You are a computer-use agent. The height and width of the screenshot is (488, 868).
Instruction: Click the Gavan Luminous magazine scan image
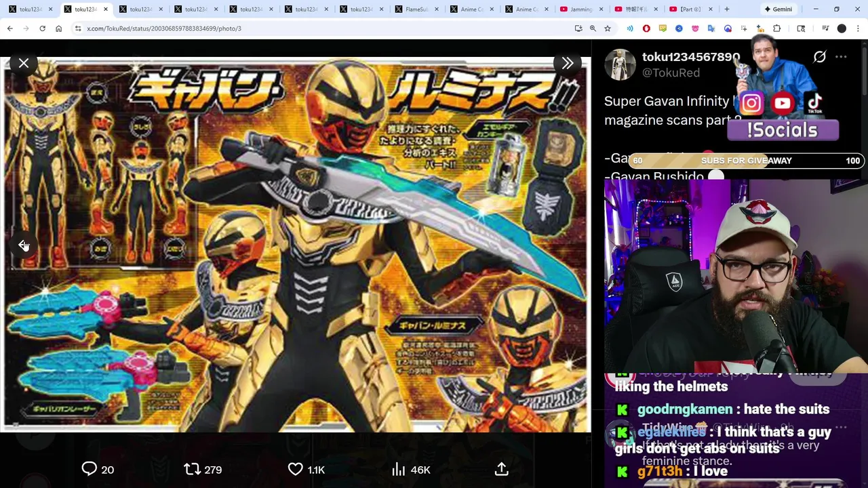(x=296, y=245)
